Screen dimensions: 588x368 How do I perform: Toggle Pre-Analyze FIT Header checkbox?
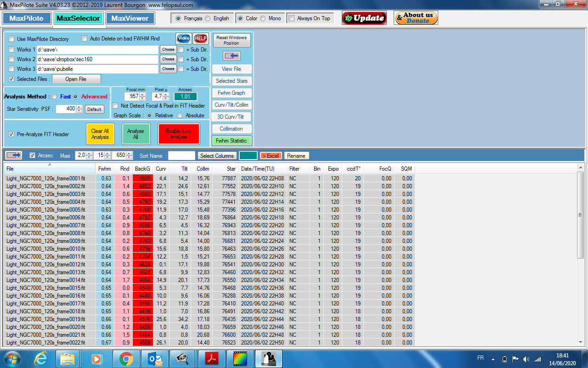(11, 134)
